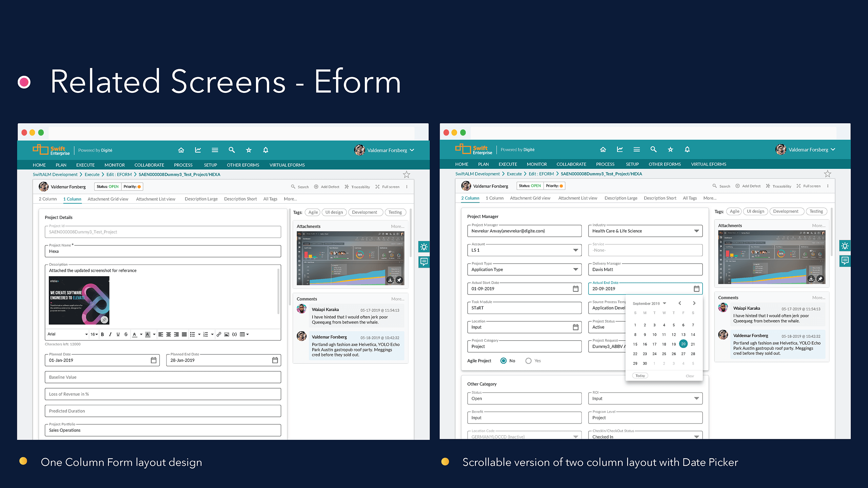Click SwiftALM Development breadcrumb link on left

pyautogui.click(x=55, y=175)
